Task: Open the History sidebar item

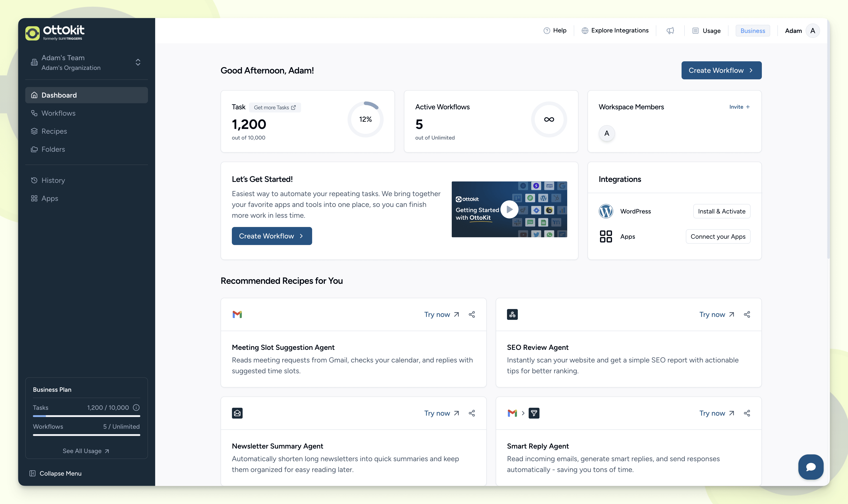Action: 53,180
